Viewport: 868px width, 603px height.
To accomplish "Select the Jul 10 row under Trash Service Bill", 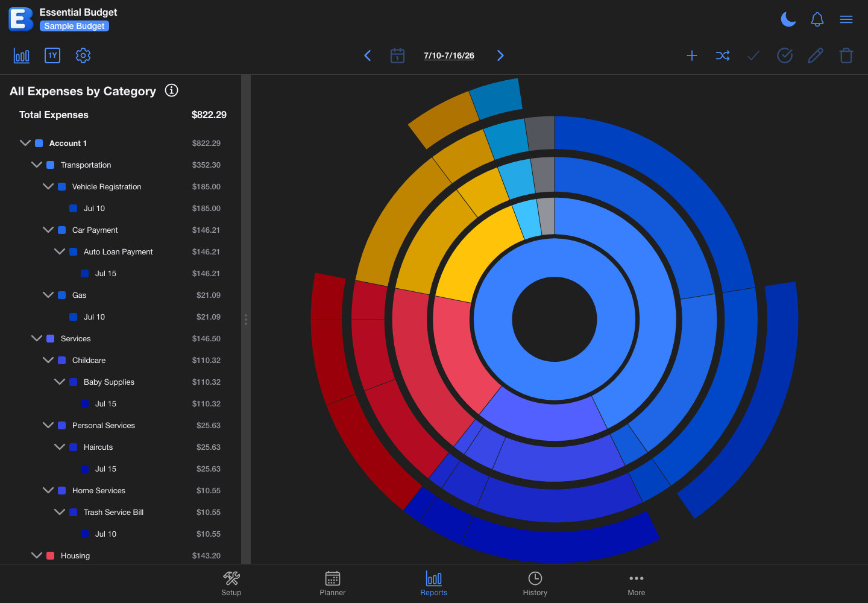I will tap(121, 534).
